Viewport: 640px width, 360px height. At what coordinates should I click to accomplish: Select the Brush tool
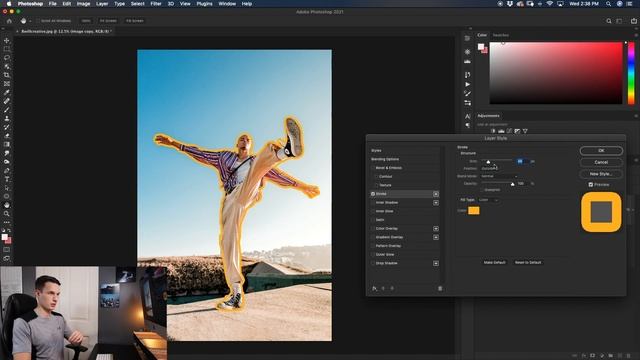tap(7, 110)
